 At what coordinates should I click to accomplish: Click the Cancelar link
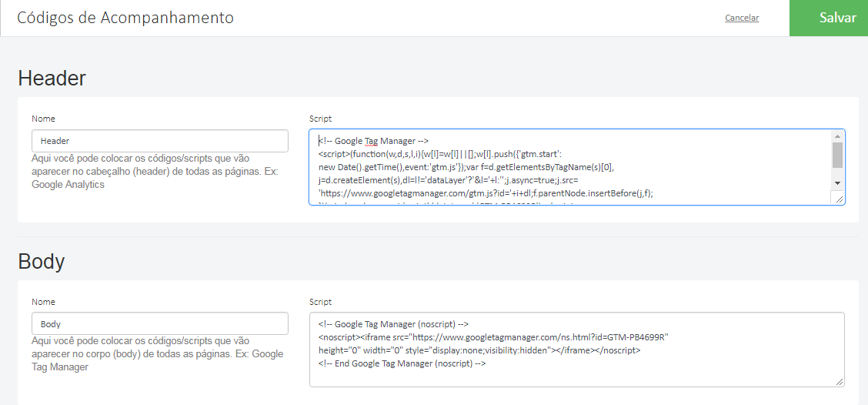[x=742, y=18]
